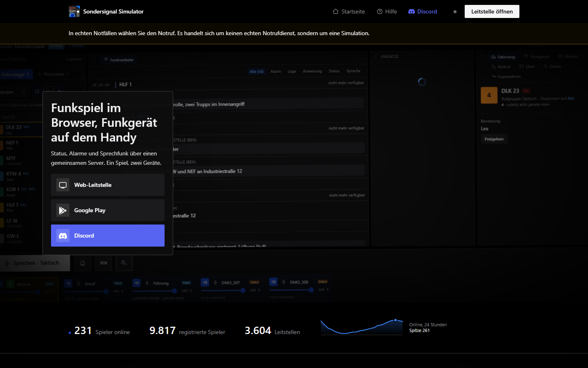Screen dimensions: 588x368
Task: Open the Chat tab in right panel
Action: click(527, 66)
